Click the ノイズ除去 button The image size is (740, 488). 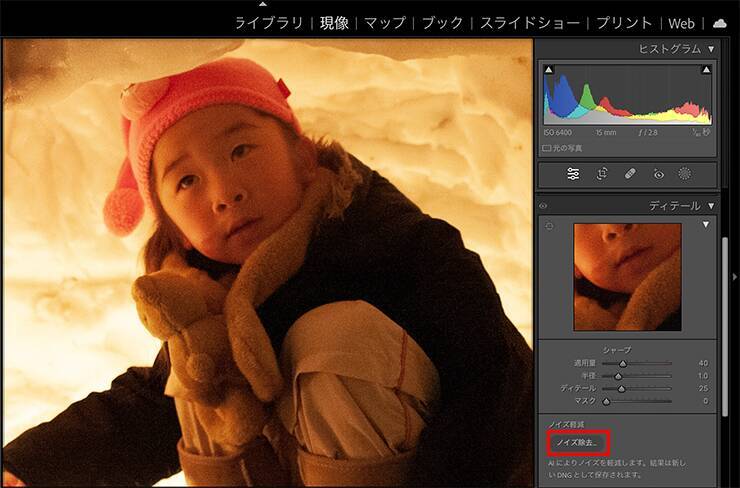[x=579, y=441]
